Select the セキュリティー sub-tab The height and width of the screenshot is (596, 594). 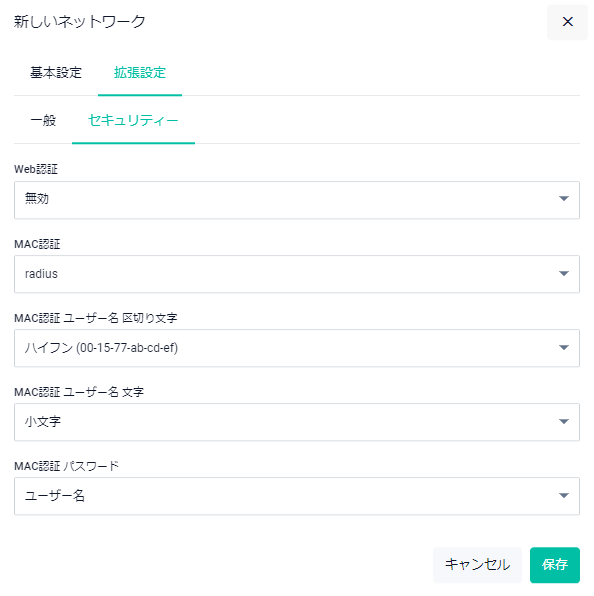pyautogui.click(x=133, y=120)
